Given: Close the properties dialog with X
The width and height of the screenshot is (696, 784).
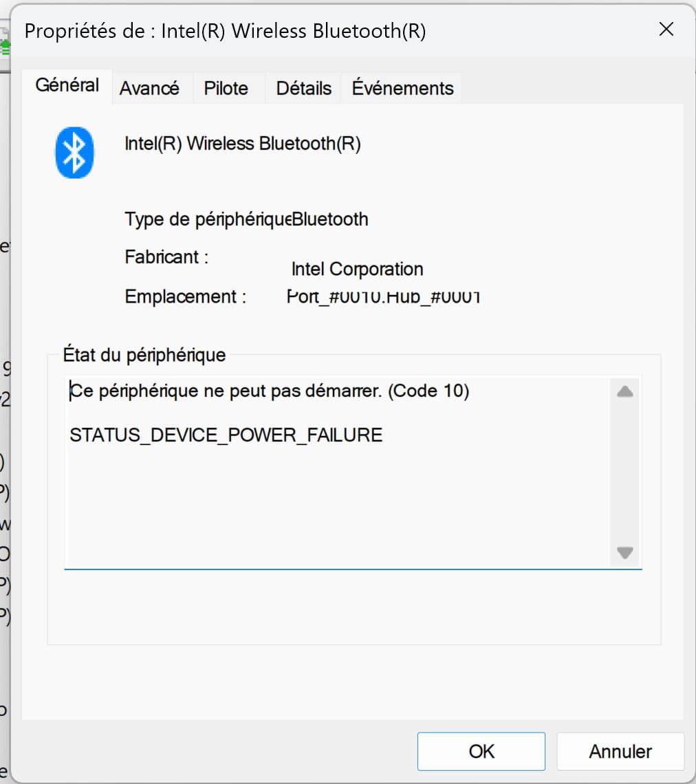Looking at the screenshot, I should click(666, 30).
